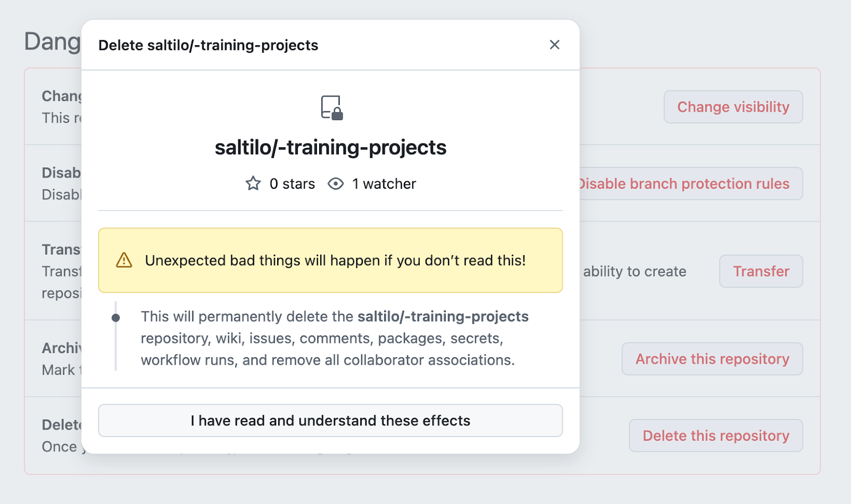Click the Delete saltilo/-training-projects dialog title
Viewport: 851px width, 504px height.
pos(208,45)
